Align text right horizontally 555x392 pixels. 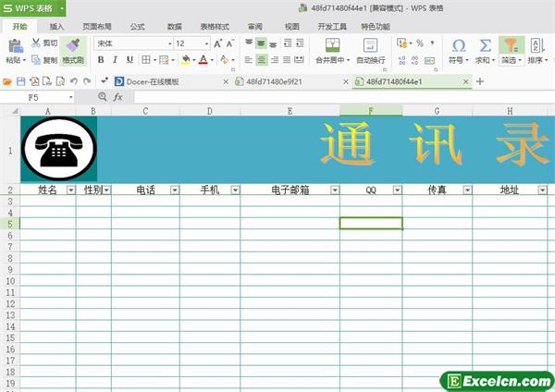(x=275, y=60)
